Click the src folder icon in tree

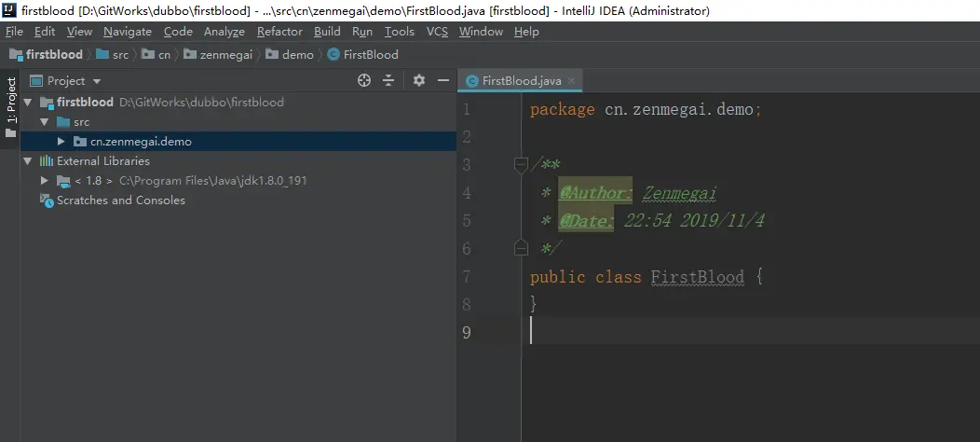(x=63, y=122)
